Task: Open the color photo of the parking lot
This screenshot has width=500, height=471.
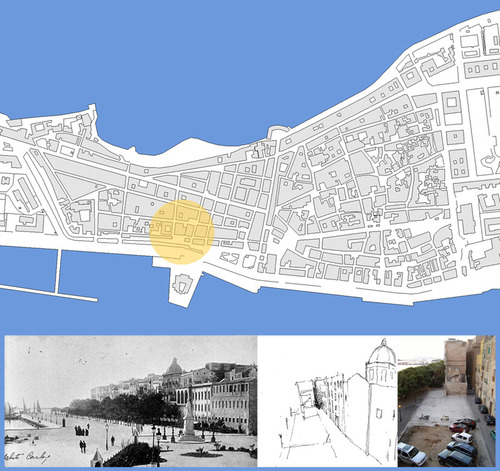Action: click(x=446, y=401)
